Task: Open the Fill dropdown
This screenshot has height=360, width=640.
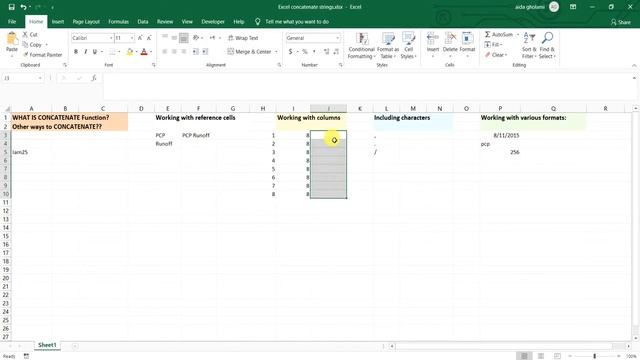Action: pyautogui.click(x=493, y=44)
